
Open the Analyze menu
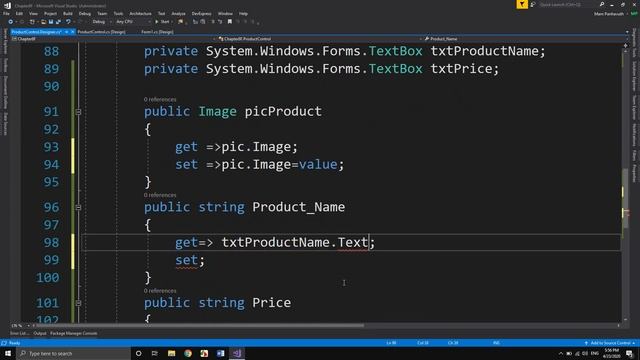click(x=178, y=13)
